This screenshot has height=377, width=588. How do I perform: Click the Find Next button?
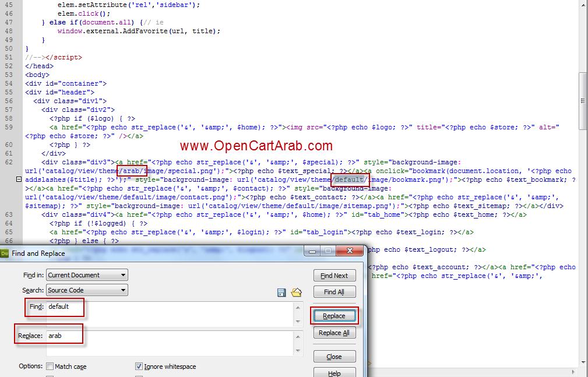coord(335,276)
